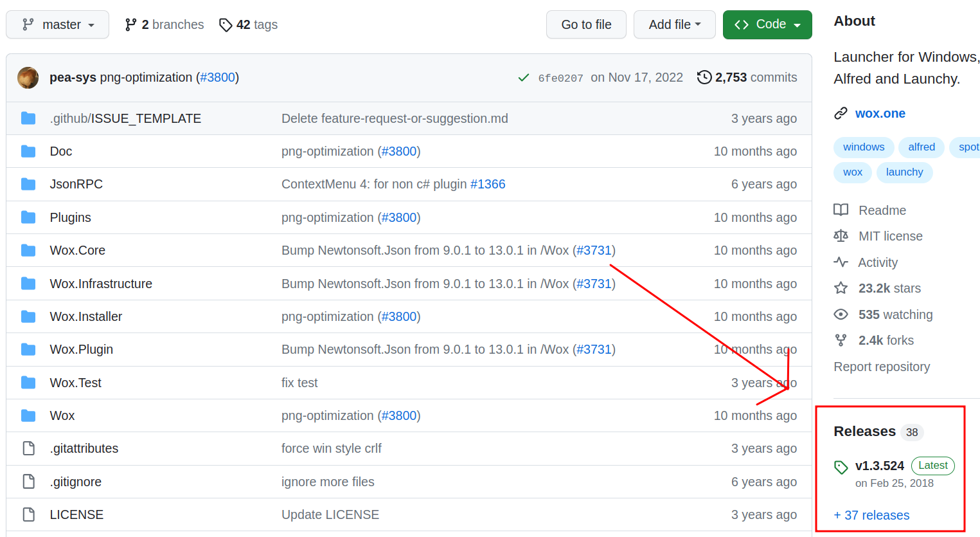Open the Wox.Core folder
Screen dimensions: 980x537
(78, 250)
